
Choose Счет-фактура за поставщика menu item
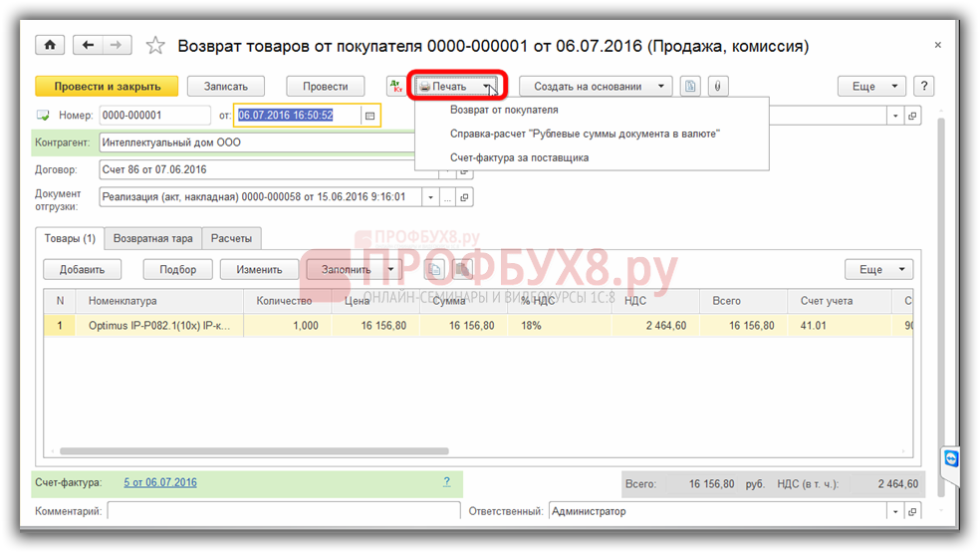tap(519, 157)
